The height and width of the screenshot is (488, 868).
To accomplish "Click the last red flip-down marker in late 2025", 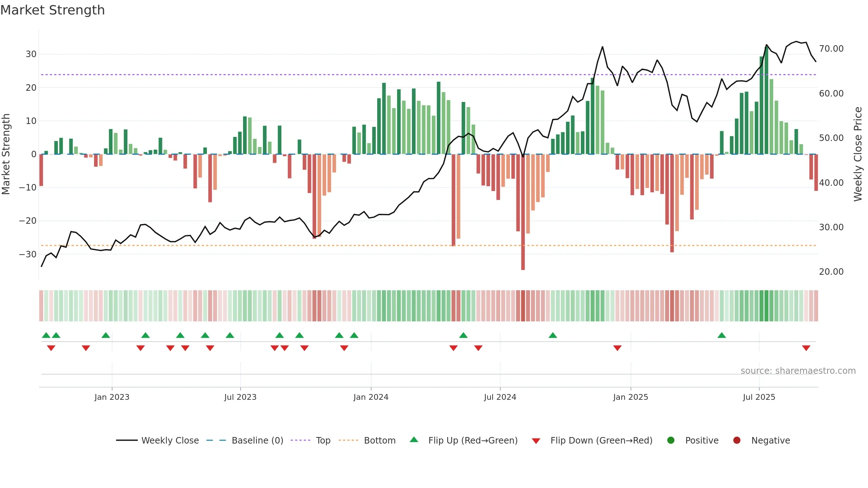I will 806,348.
